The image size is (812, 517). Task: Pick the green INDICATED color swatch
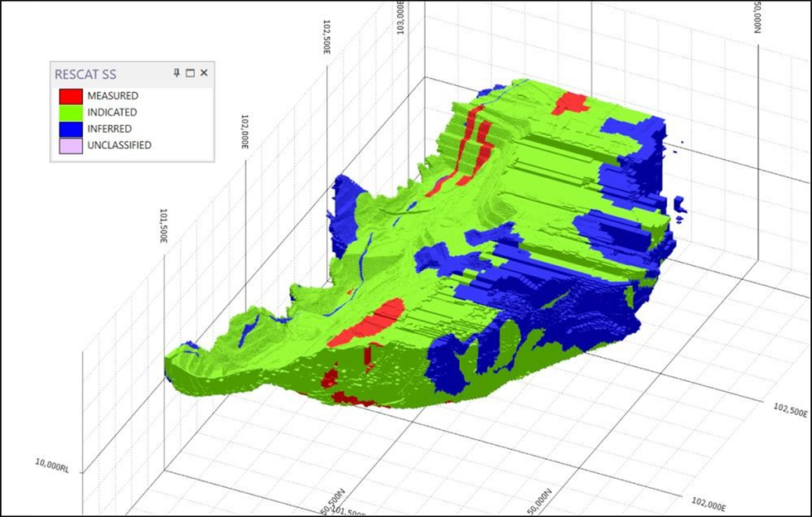69,113
